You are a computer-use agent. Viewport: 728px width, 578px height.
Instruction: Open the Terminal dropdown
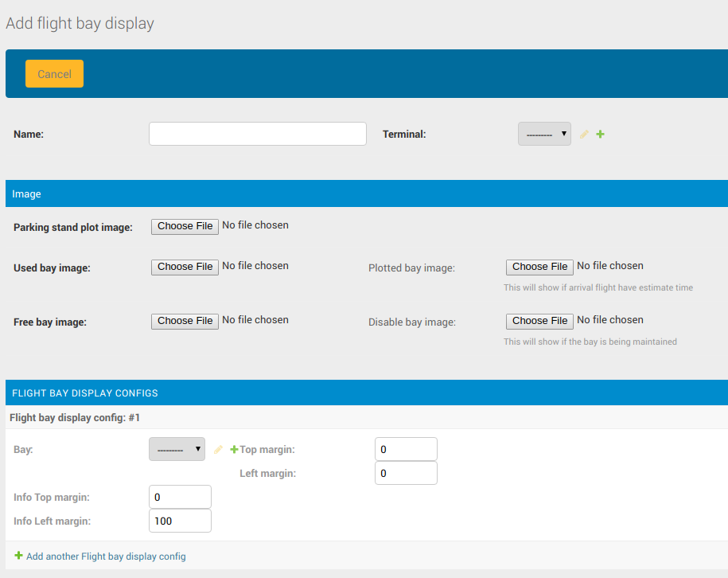(544, 134)
